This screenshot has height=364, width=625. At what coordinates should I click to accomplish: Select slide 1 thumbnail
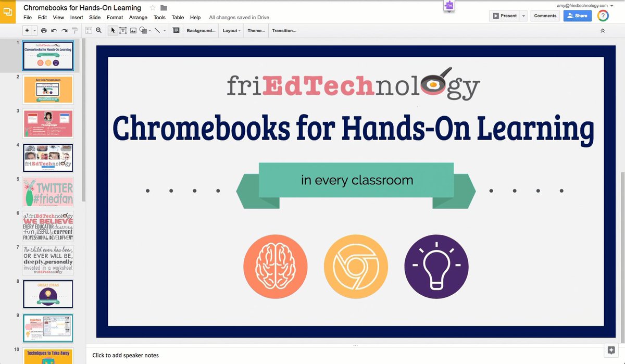[48, 56]
